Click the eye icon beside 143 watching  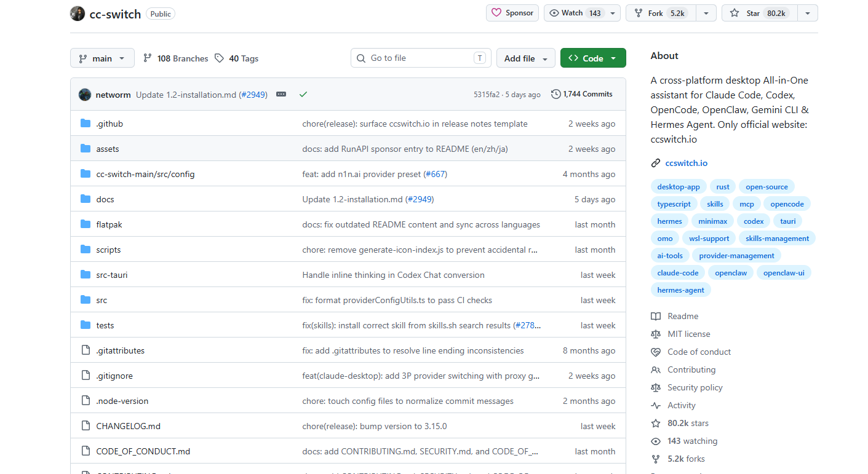(656, 441)
